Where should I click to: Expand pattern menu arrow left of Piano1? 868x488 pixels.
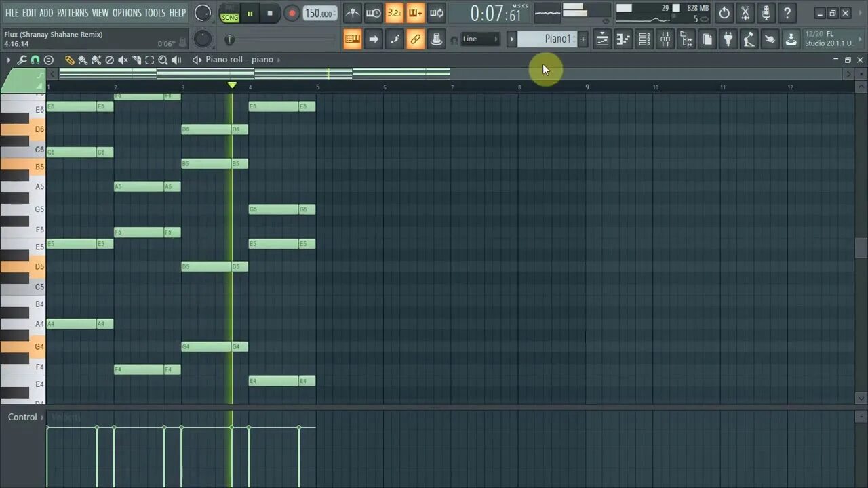[x=512, y=39]
